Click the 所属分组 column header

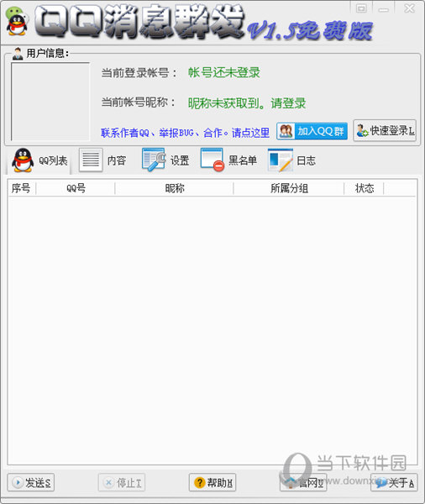coord(289,188)
